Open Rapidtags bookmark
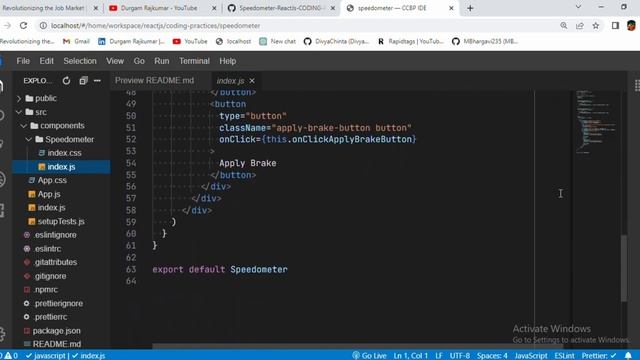This screenshot has height=360, width=640. click(410, 41)
